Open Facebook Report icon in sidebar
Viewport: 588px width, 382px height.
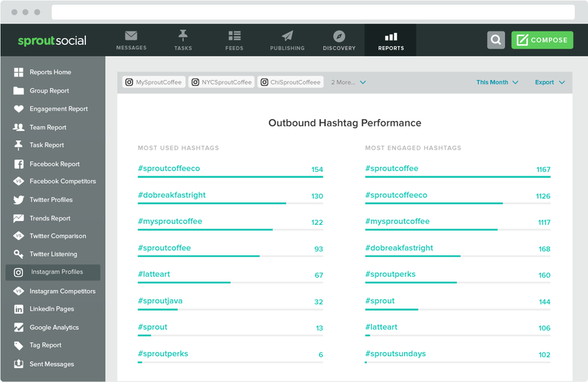click(x=18, y=164)
